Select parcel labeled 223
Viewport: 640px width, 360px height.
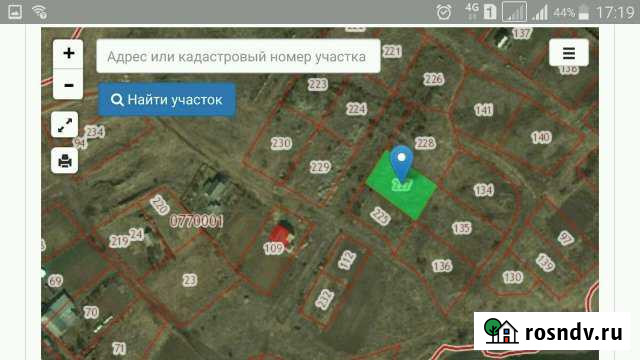[318, 84]
